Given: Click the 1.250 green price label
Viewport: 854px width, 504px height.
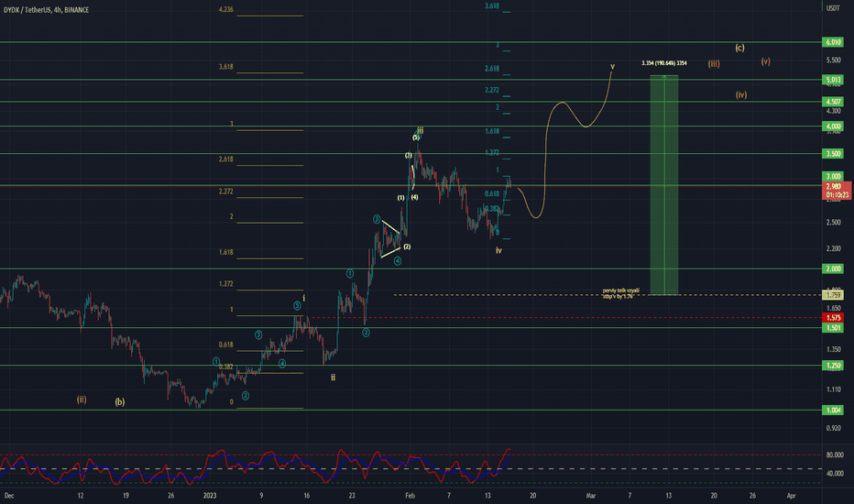Looking at the screenshot, I should click(x=833, y=366).
